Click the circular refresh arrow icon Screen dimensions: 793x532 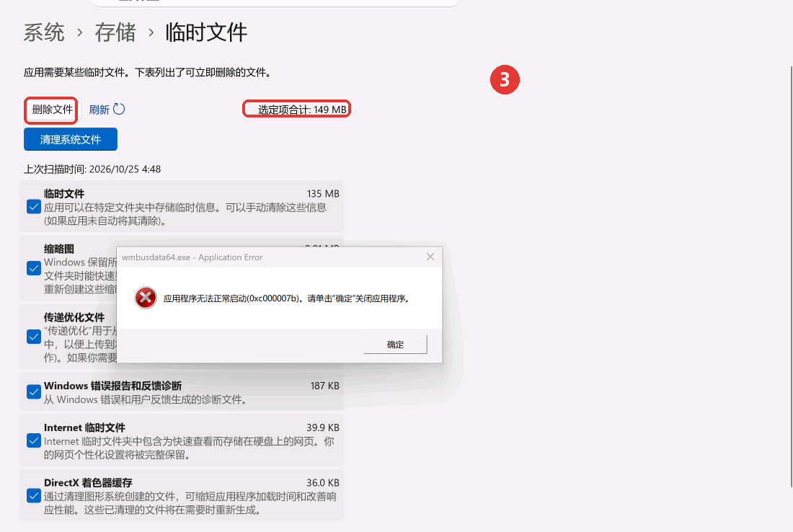point(119,110)
